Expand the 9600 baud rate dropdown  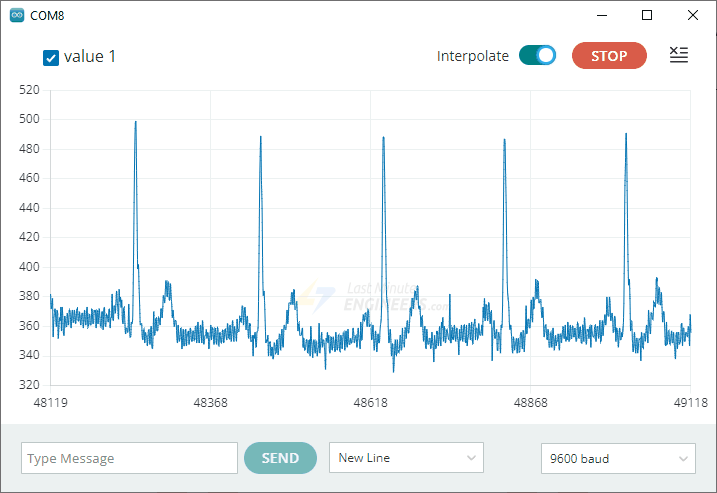coord(617,458)
